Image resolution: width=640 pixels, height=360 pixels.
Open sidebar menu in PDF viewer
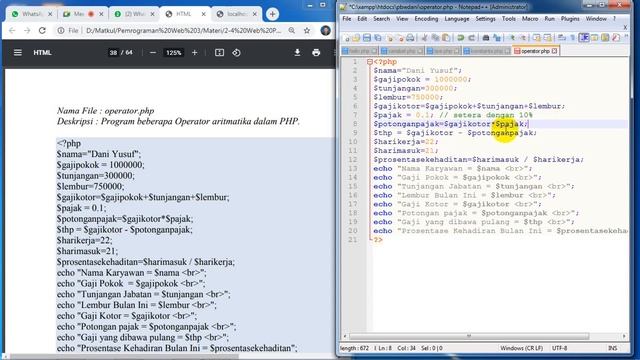coord(18,53)
